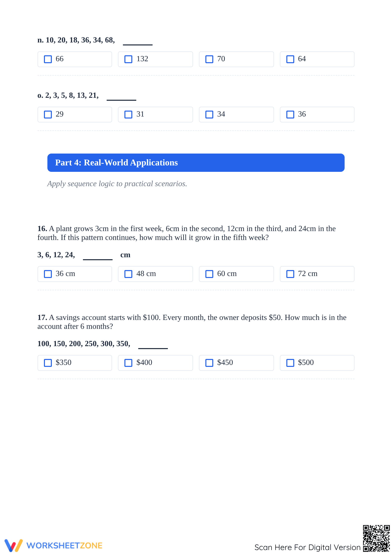The image size is (392, 554).
Task: Check the 36 option in question o
Action: [x=290, y=115]
